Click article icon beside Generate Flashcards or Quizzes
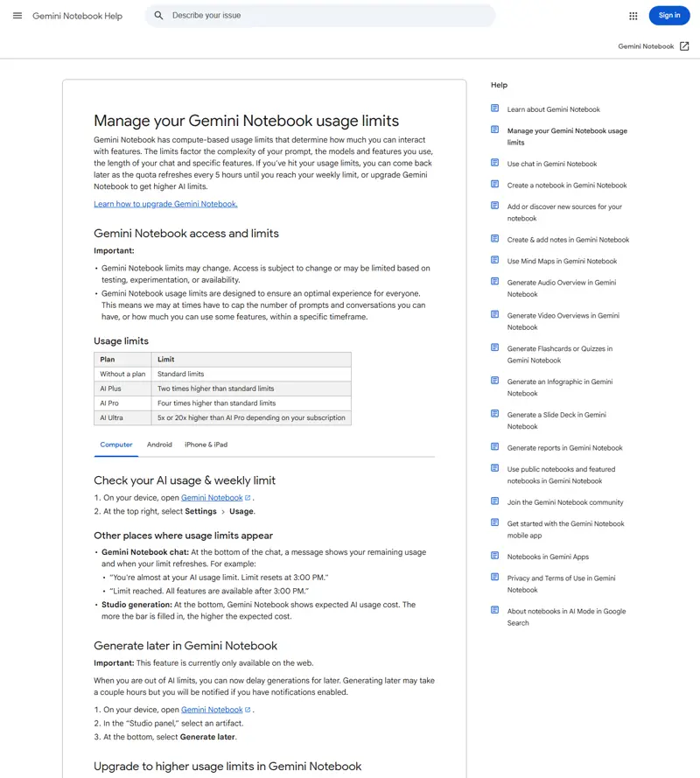 click(494, 347)
